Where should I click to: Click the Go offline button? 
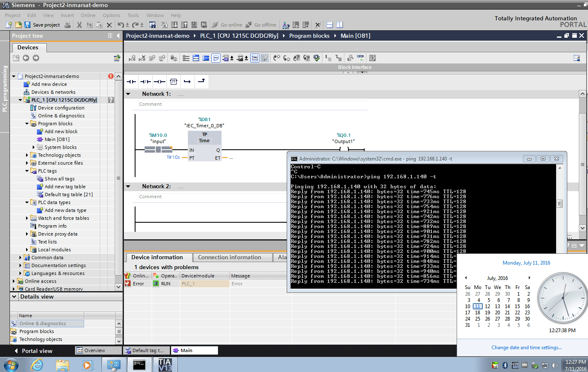261,25
